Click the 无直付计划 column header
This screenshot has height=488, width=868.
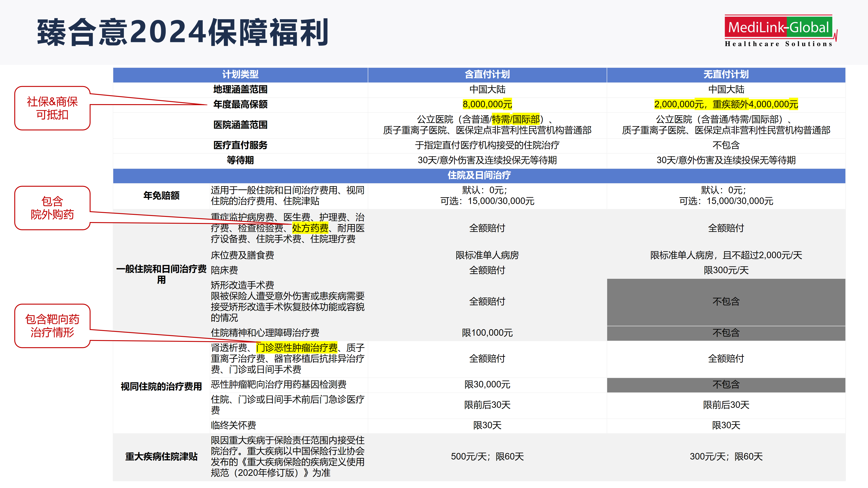[x=726, y=74]
